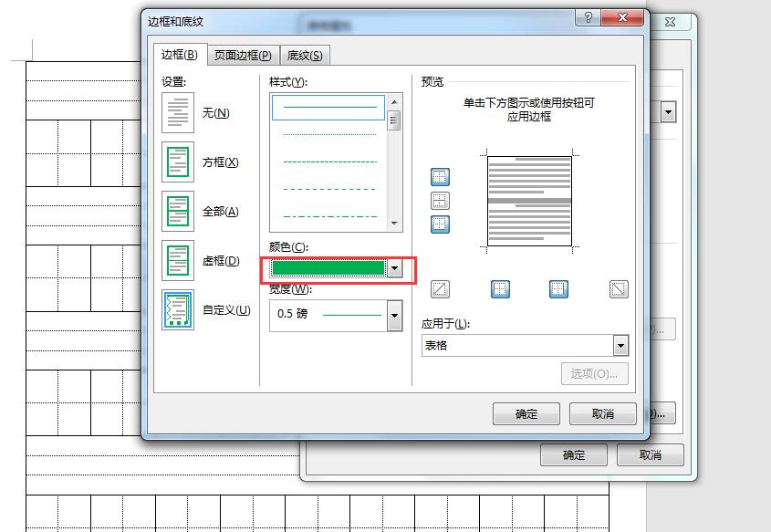Apply inner horizontal border via preview button

(440, 201)
